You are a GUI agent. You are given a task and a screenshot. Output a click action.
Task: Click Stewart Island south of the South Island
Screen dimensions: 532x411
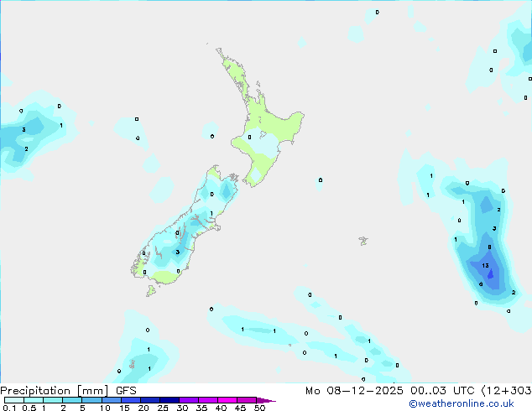click(151, 290)
